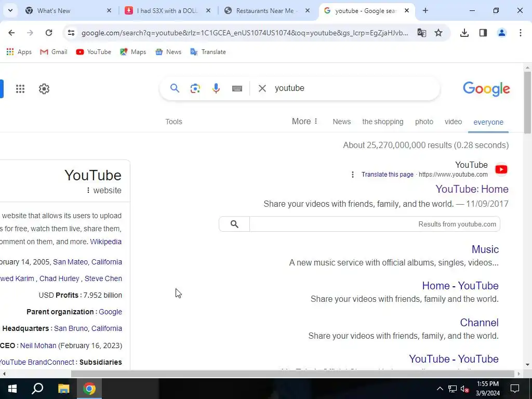
Task: Open the YouTube bookmark
Action: 94,52
